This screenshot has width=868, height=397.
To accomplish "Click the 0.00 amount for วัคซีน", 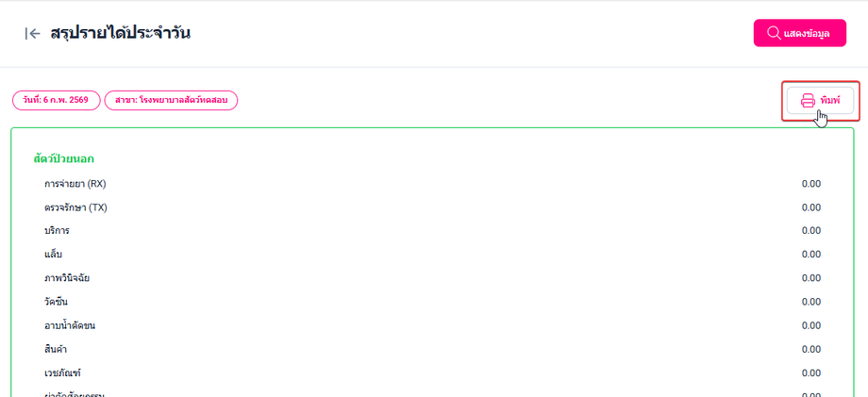I will [811, 302].
